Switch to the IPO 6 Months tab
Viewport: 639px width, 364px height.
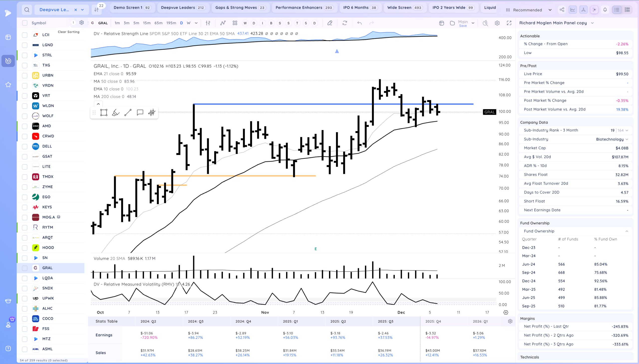(x=360, y=7)
